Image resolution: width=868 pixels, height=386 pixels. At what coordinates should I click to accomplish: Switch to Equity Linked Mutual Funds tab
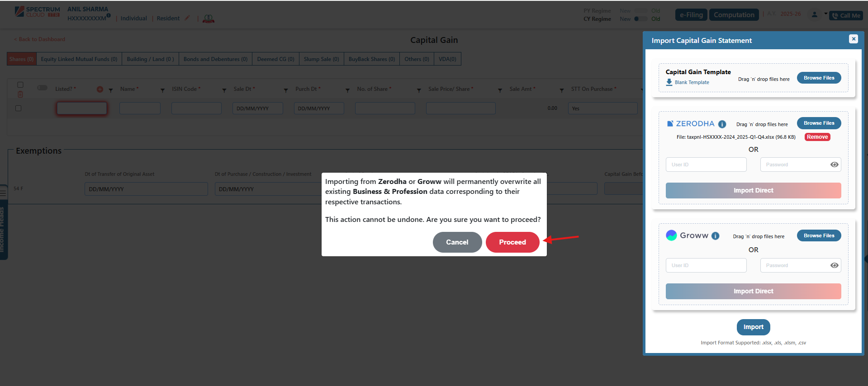click(x=79, y=59)
